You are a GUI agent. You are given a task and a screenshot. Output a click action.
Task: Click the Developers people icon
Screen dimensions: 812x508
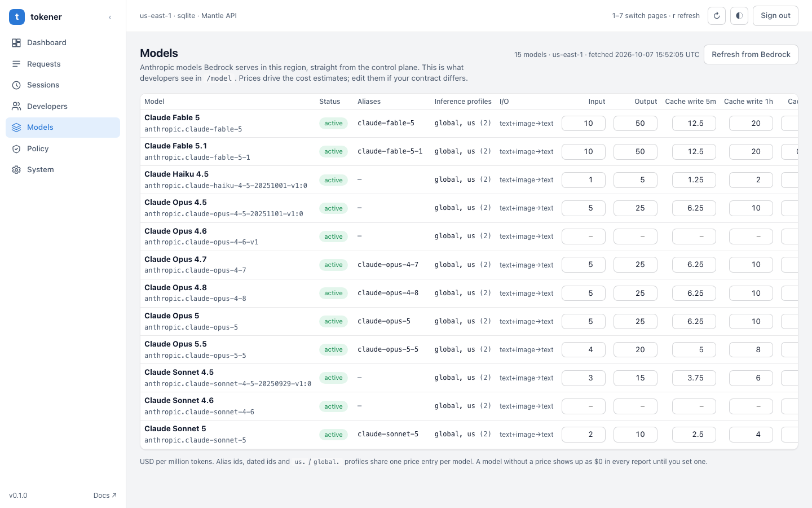(16, 106)
